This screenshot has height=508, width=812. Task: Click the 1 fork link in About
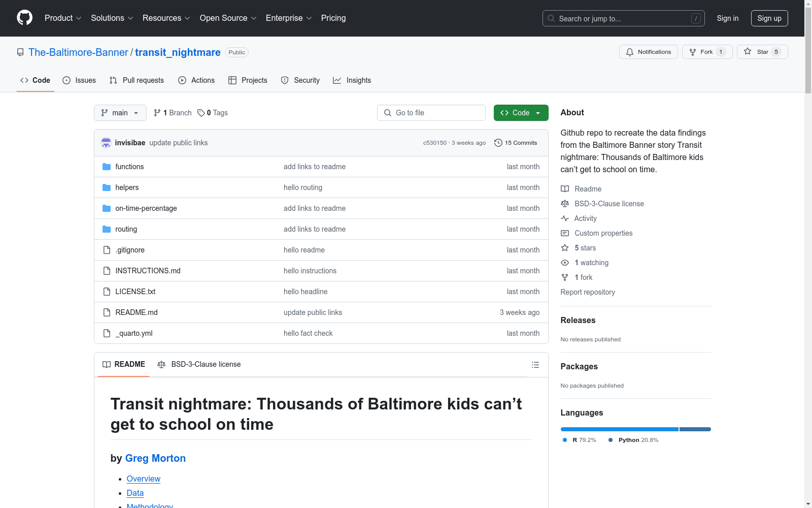point(584,277)
